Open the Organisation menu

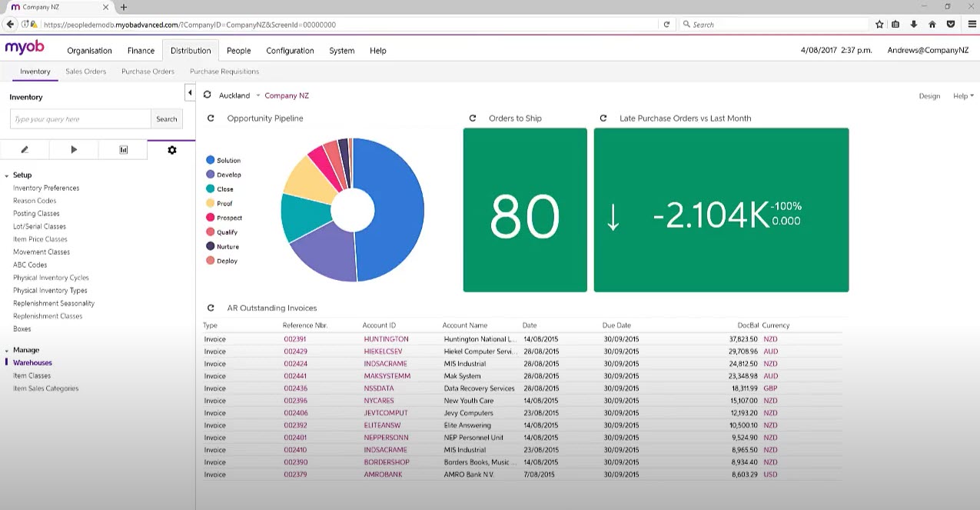89,51
